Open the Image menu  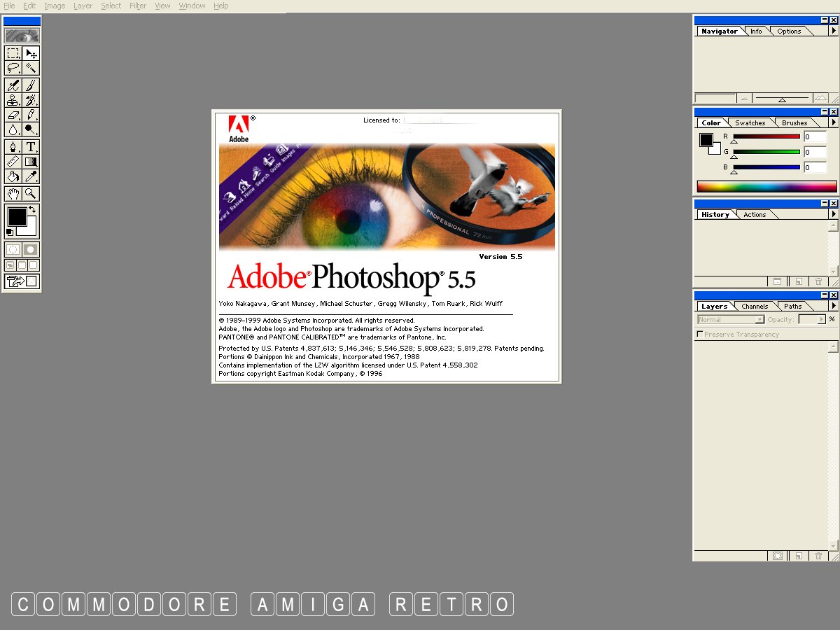click(55, 6)
